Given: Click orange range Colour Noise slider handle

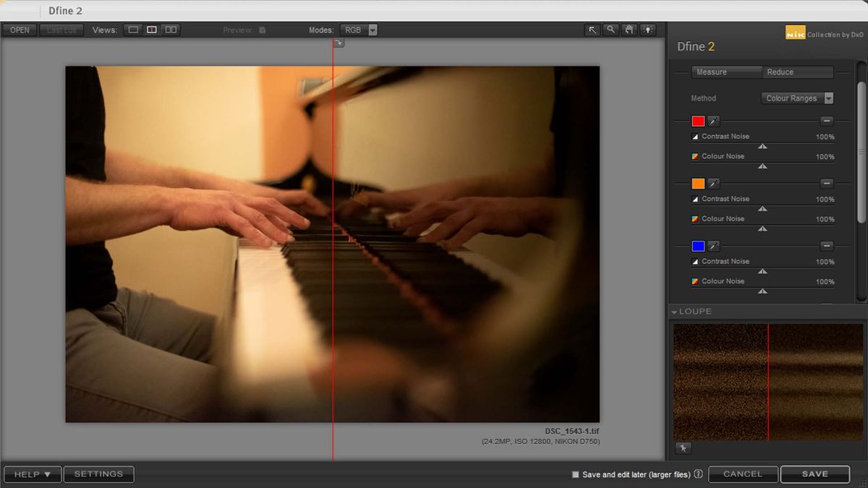Looking at the screenshot, I should 762,228.
